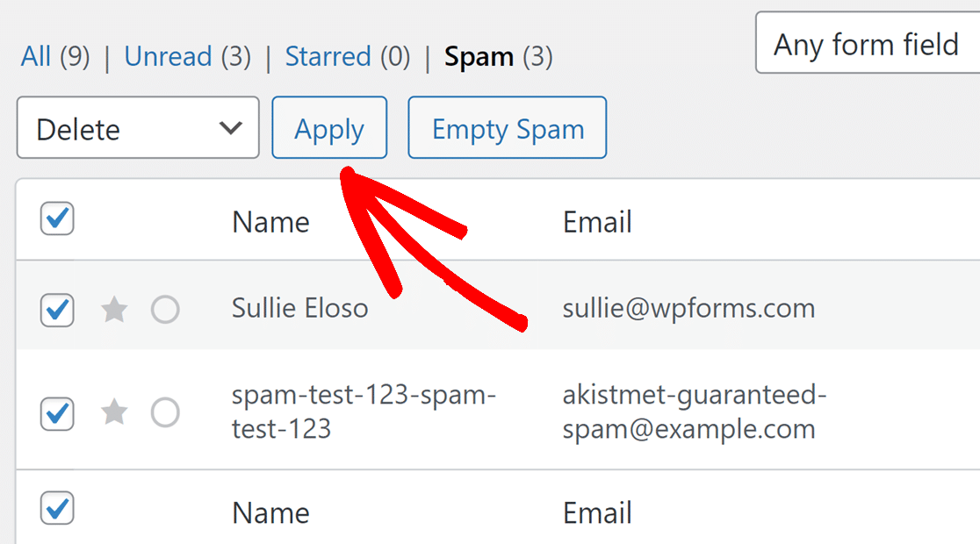
Task: Click the Email column header
Action: (597, 222)
